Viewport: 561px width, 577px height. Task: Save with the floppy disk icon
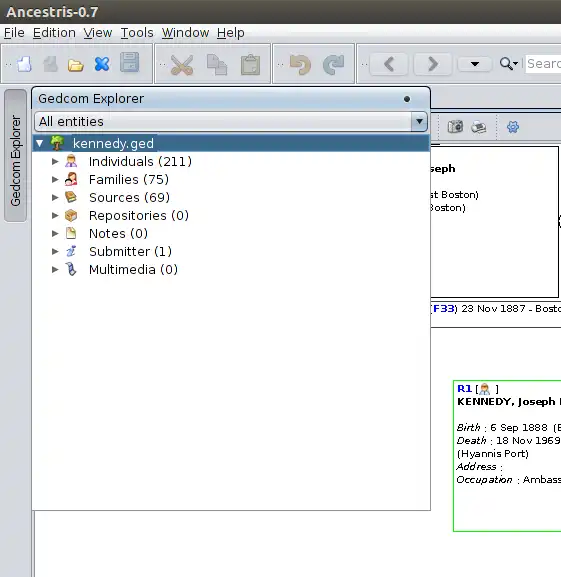tap(129, 63)
